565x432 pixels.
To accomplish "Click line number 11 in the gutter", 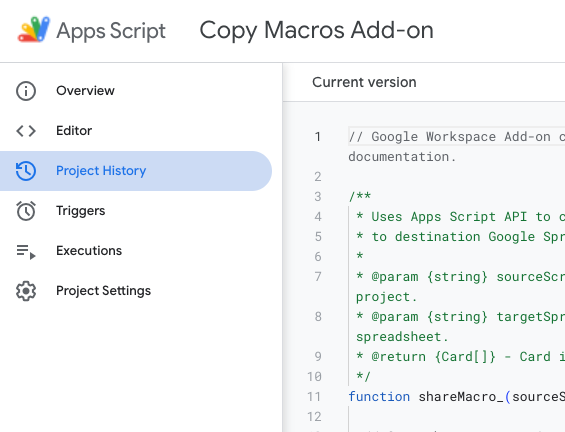I will pos(314,397).
